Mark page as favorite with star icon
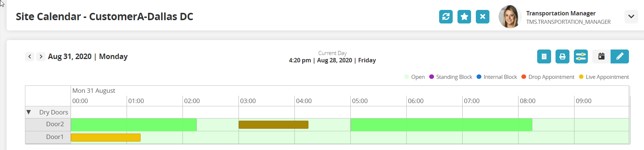 click(x=464, y=17)
